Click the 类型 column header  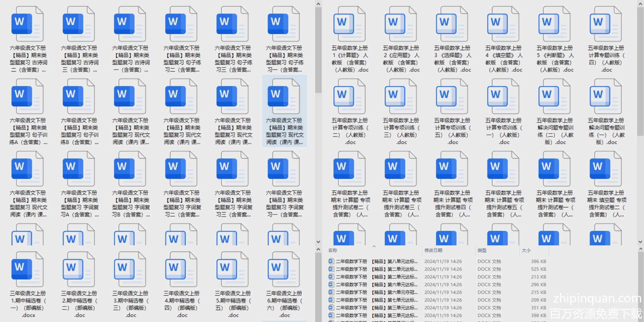coord(482,250)
